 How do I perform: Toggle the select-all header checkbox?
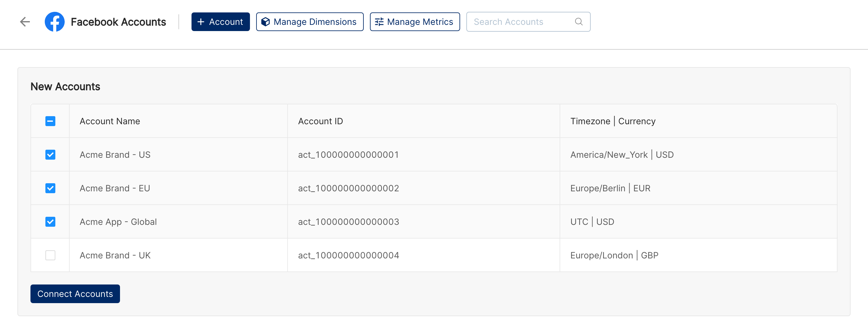pos(50,121)
